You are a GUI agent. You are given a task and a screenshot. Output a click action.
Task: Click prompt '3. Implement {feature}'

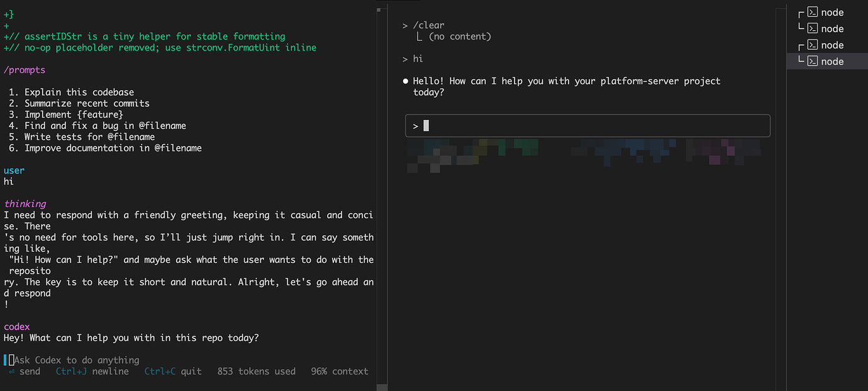click(66, 114)
